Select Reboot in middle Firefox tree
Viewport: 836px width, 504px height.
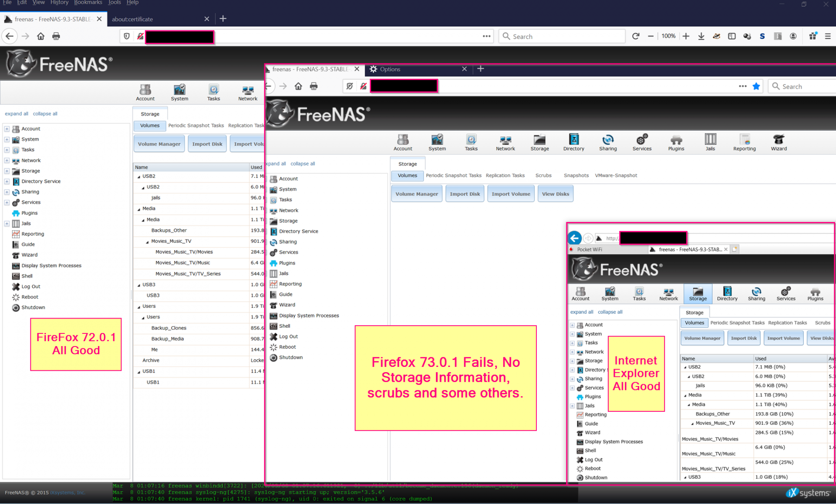(x=283, y=347)
